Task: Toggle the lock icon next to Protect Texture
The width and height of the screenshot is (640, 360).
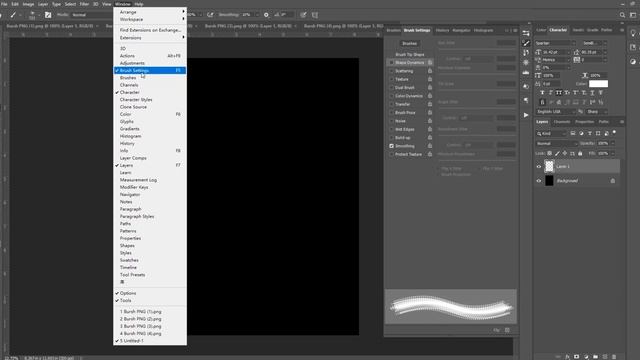Action: (430, 154)
